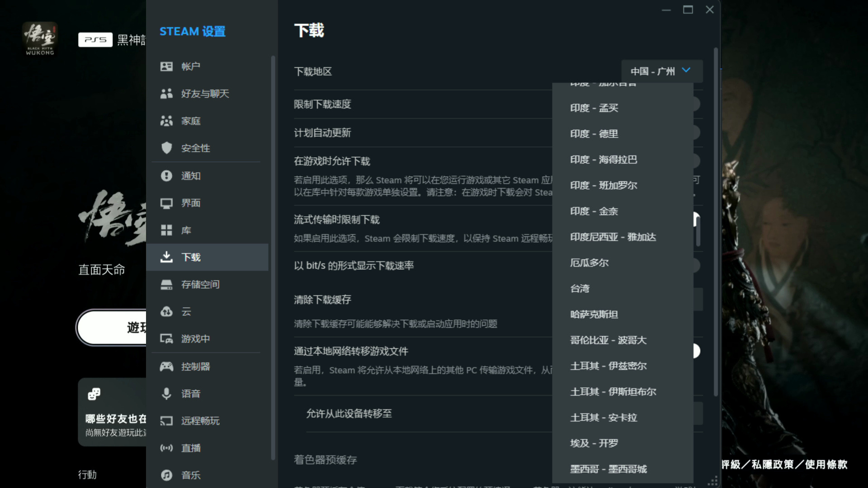Click the storage drive (存储空间) icon
The height and width of the screenshot is (488, 868).
click(x=166, y=285)
